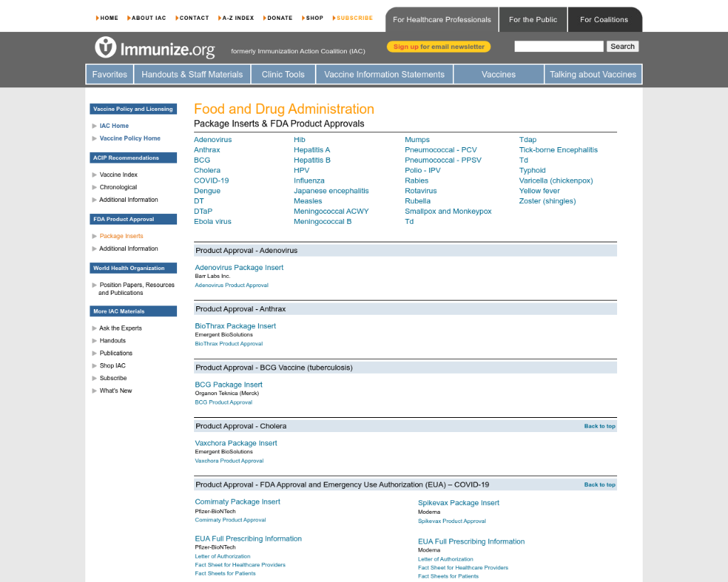Open Moderna Fact Sheet for Healthcare Providers
Viewport: 728px width, 582px height.
tap(463, 568)
